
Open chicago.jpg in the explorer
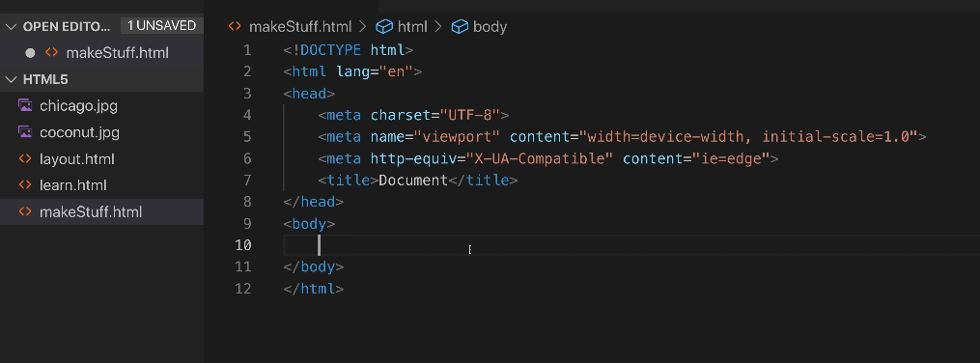point(78,105)
